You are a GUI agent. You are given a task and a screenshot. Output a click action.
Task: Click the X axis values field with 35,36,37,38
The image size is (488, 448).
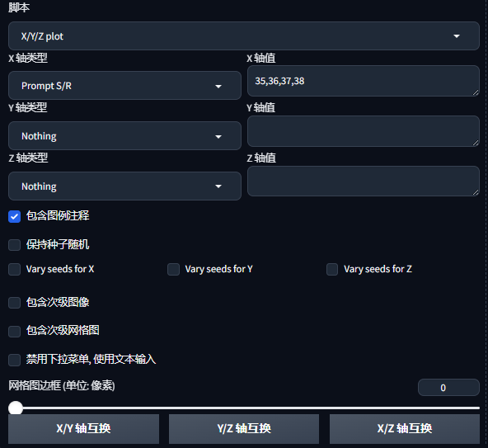coord(364,81)
